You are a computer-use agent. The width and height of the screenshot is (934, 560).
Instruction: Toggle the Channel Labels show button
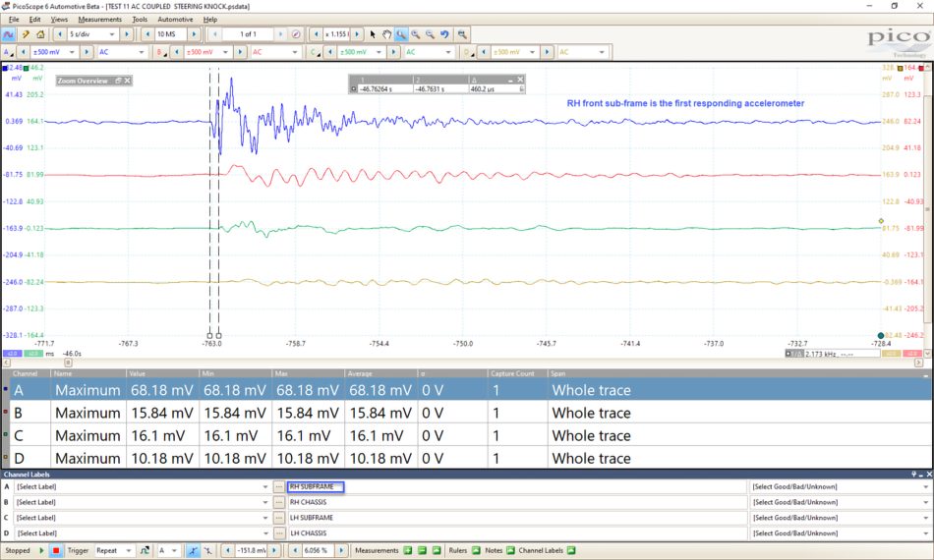coord(571,550)
